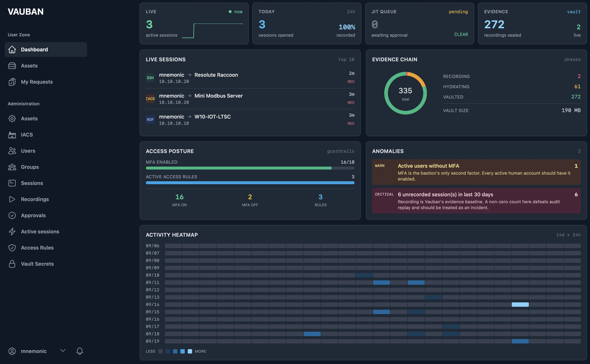Viewport: 590px width, 364px height.
Task: Click the 272 recordings sealed value
Action: pyautogui.click(x=494, y=24)
